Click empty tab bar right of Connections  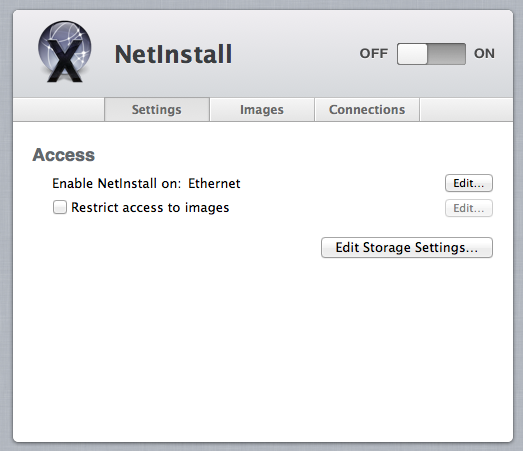pyautogui.click(x=466, y=109)
